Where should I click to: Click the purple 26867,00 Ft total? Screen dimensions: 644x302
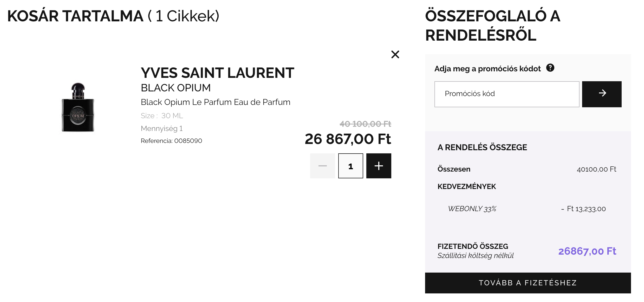click(x=587, y=251)
